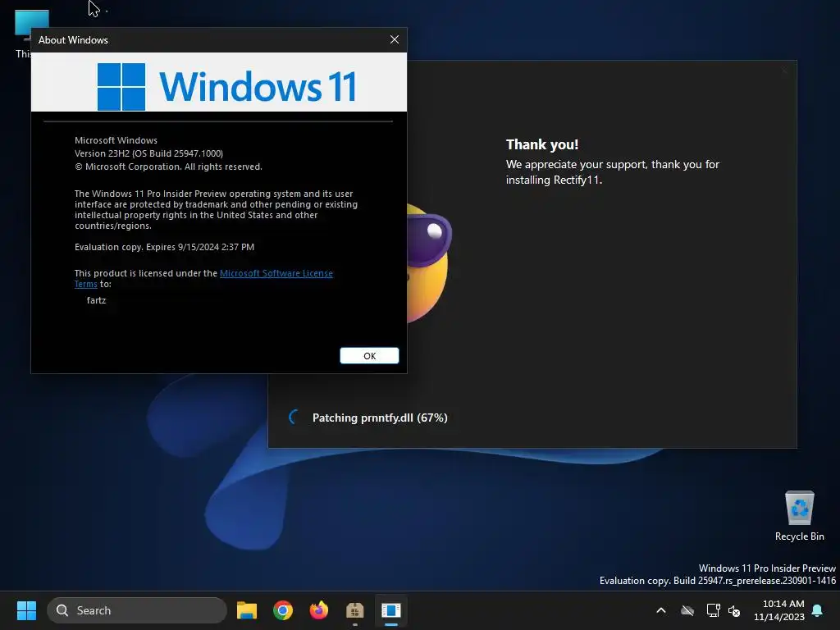Close the About Windows dialog
The height and width of the screenshot is (630, 840).
(x=395, y=39)
